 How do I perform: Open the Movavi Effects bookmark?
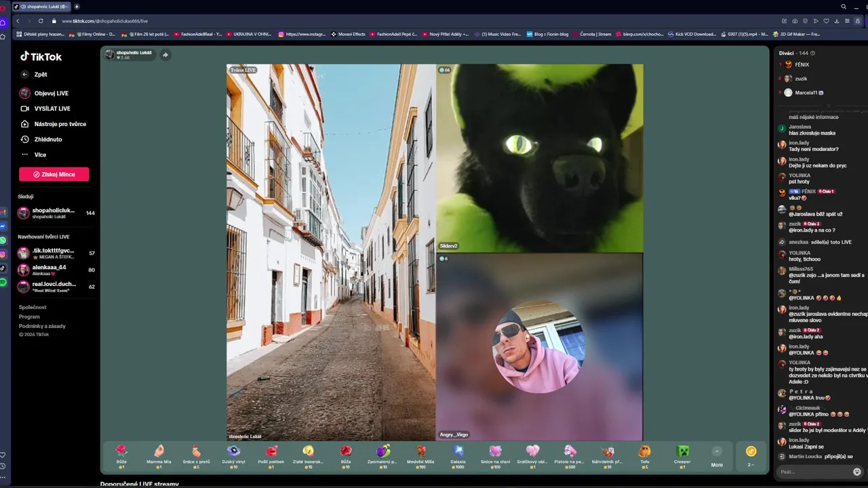point(349,34)
